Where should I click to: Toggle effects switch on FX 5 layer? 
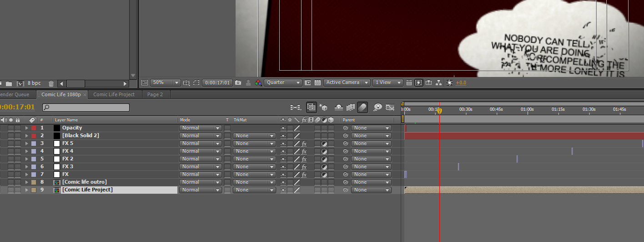pyautogui.click(x=304, y=144)
